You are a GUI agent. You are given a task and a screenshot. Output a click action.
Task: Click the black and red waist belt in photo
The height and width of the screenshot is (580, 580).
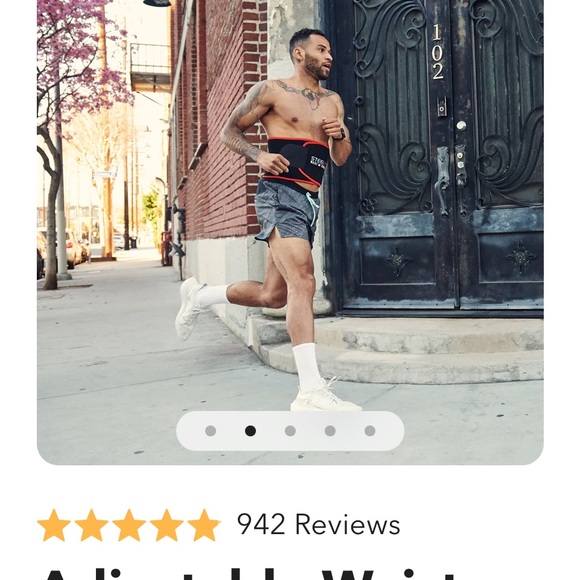point(296,161)
